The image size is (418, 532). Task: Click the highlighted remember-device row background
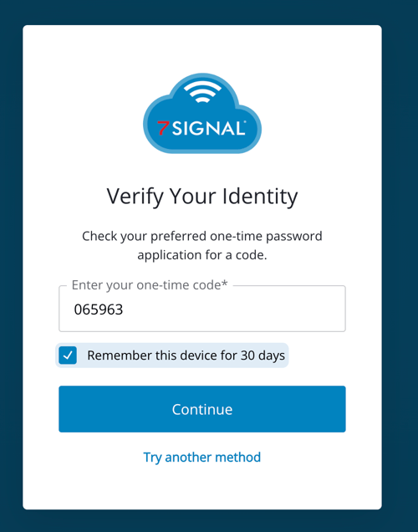pyautogui.click(x=172, y=356)
